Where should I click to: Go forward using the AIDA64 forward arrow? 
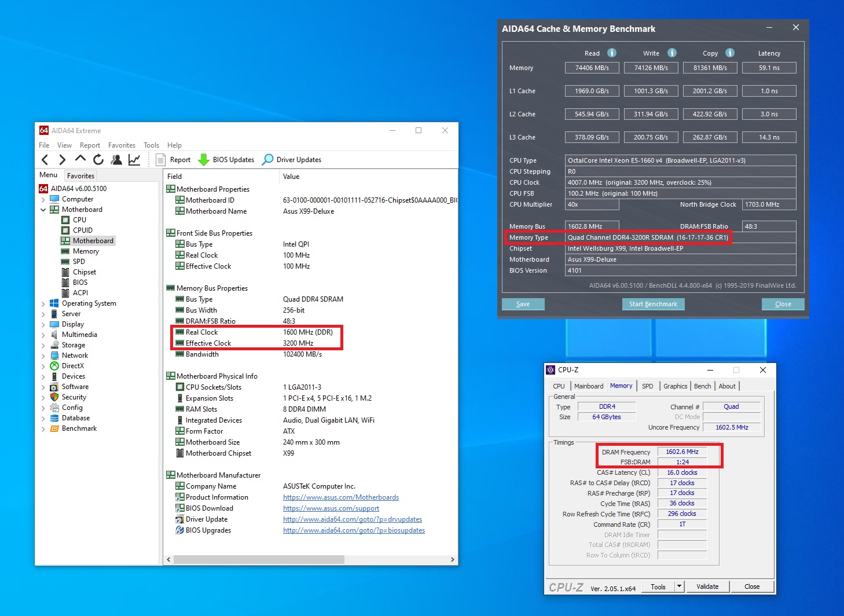coord(63,160)
